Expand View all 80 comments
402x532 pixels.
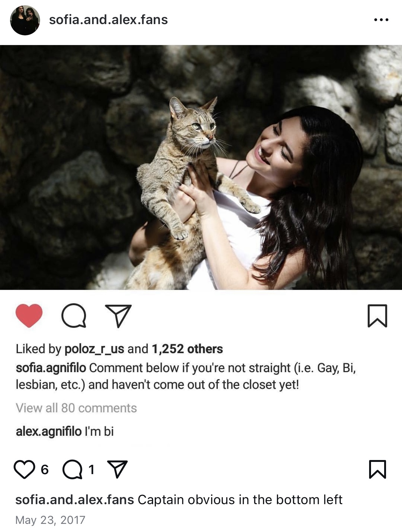(76, 408)
